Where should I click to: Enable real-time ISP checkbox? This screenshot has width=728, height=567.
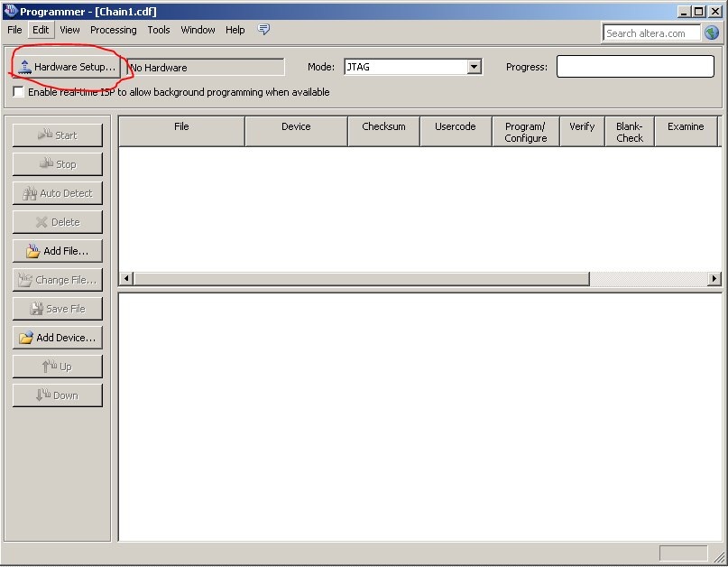click(19, 92)
